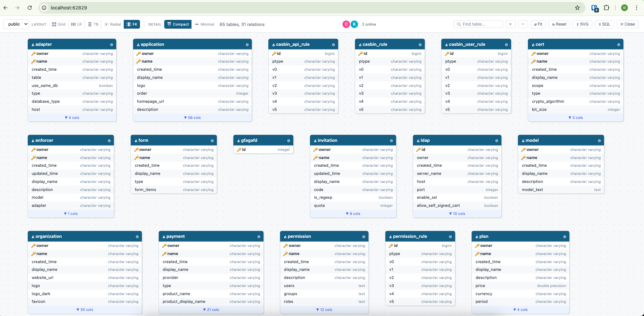The image size is (644, 316).
Task: Export the schema as SQL
Action: (x=605, y=24)
